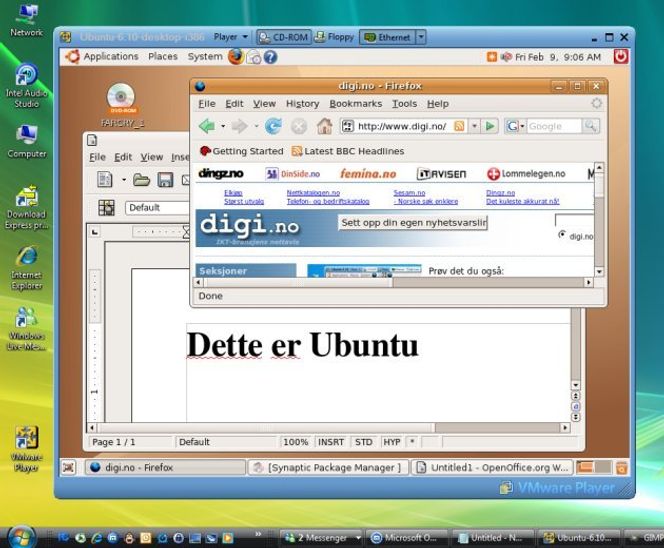
Task: Open Ubuntu Places menu
Action: coord(163,56)
